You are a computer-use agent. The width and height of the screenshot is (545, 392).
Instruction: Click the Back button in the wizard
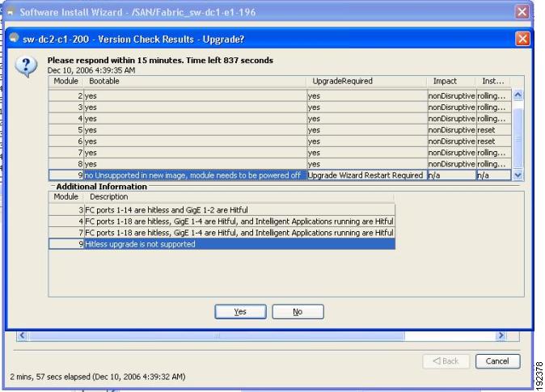[x=446, y=361]
